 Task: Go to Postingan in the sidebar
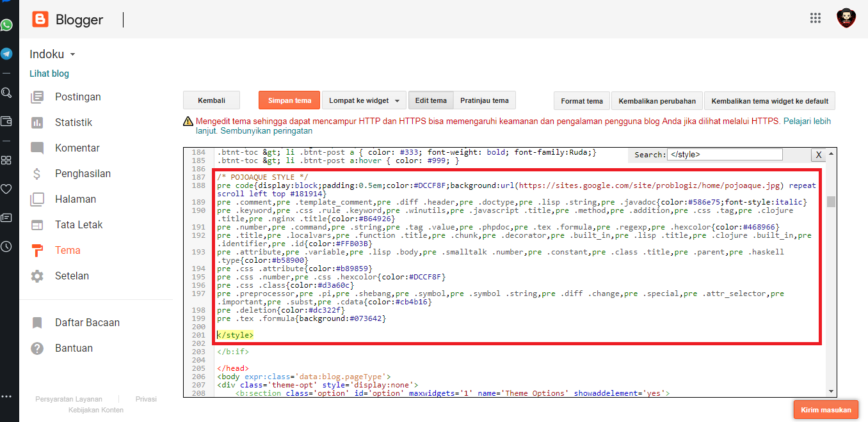pos(77,97)
